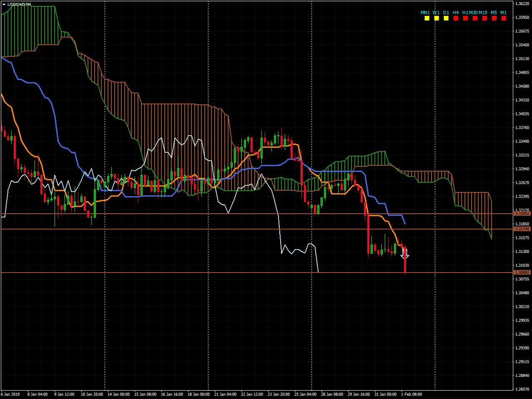The image size is (532, 399).
Task: Open the chart menu triangle beside USDCAD,H4
Action: [x=4, y=5]
